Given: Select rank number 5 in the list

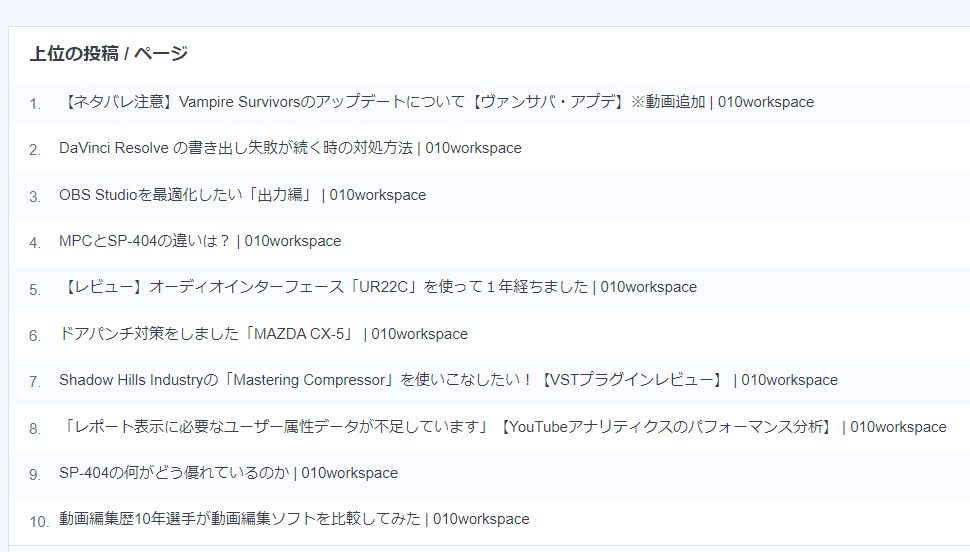Looking at the screenshot, I should (35, 290).
